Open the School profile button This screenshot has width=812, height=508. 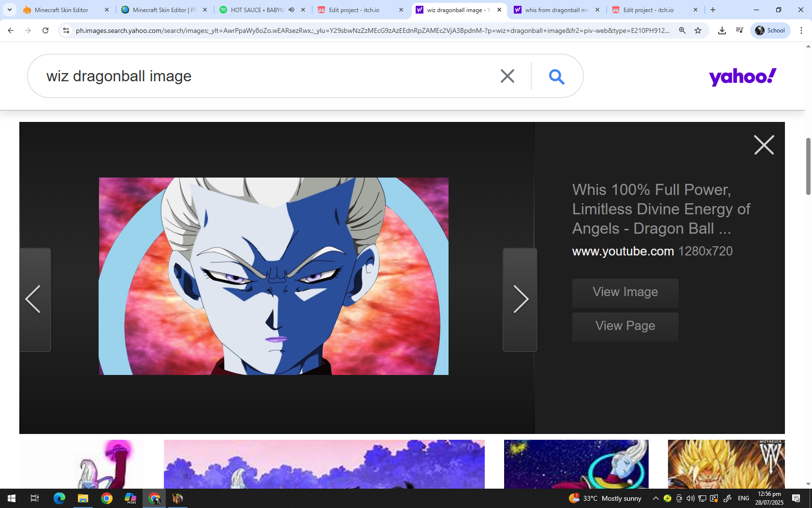tap(770, 30)
